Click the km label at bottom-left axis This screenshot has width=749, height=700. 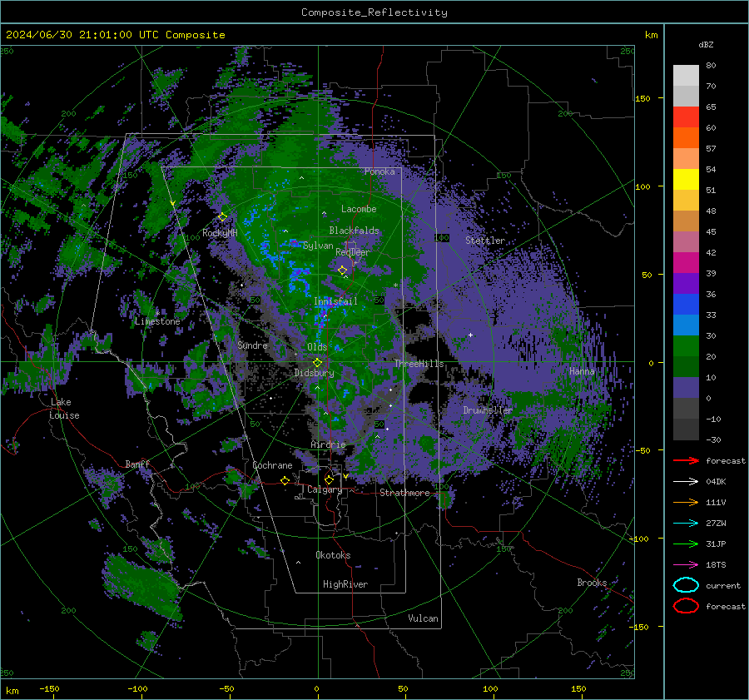click(x=12, y=691)
